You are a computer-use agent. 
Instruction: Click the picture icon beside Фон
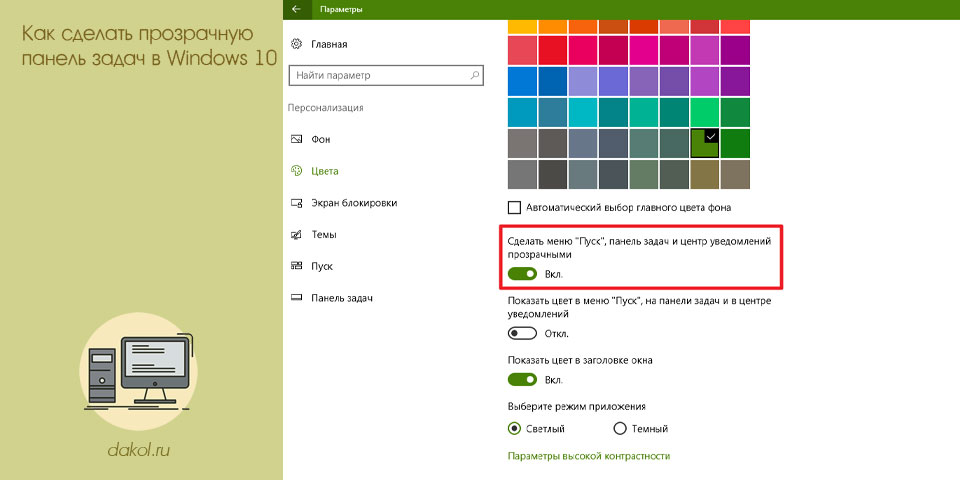coord(297,140)
